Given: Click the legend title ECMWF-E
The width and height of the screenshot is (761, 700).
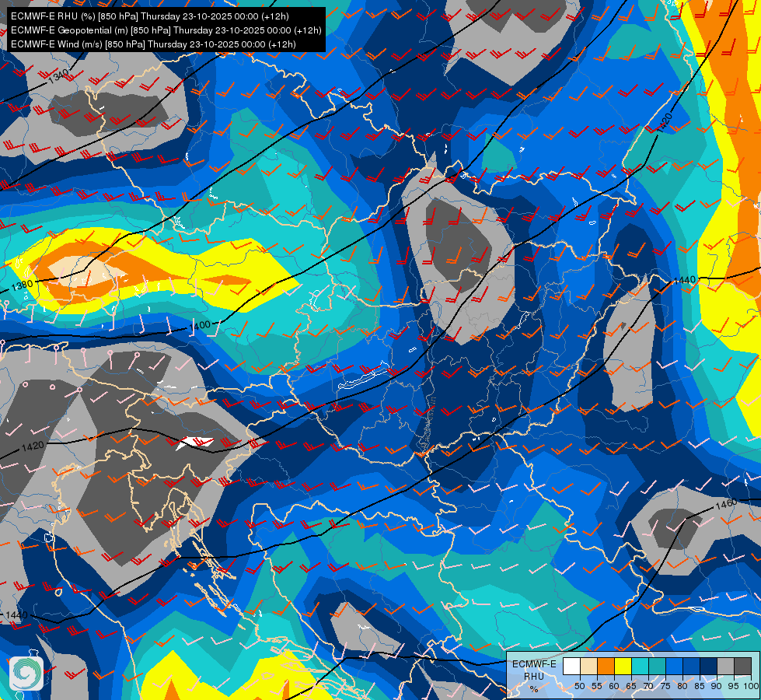Looking at the screenshot, I should coord(534,664).
